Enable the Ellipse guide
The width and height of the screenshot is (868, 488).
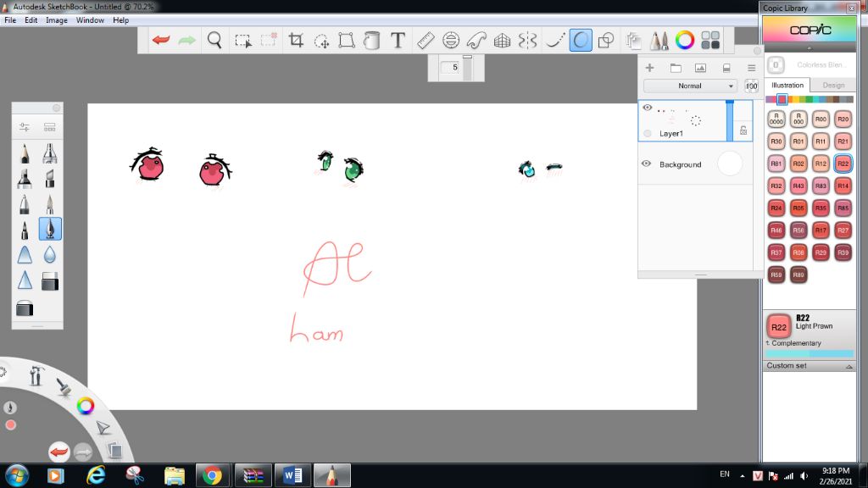tap(451, 40)
